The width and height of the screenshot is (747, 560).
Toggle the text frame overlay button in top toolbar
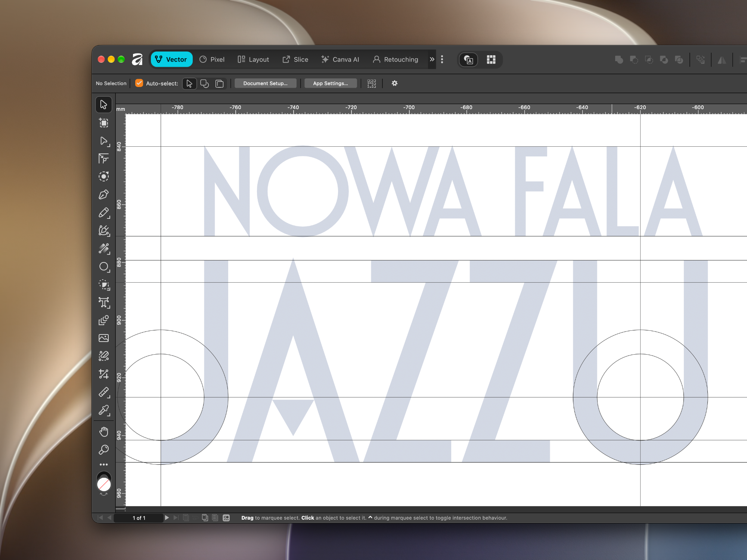[468, 59]
